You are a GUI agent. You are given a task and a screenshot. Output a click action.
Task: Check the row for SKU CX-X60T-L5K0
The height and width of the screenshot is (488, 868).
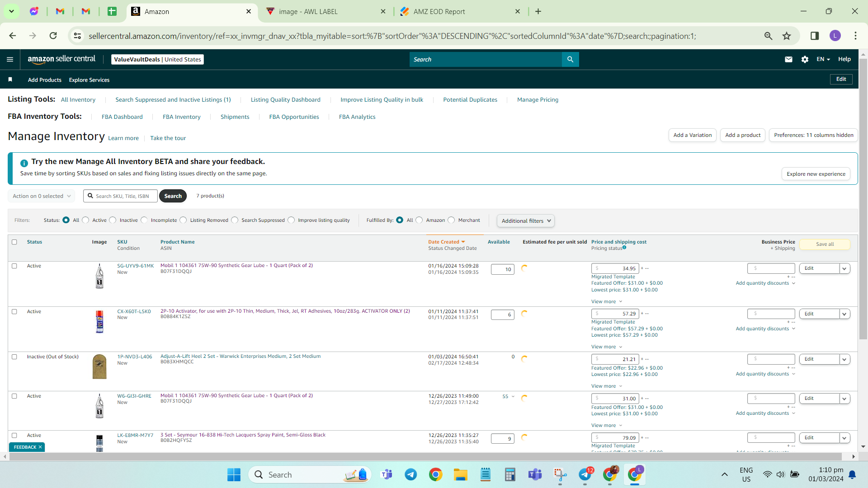[14, 312]
